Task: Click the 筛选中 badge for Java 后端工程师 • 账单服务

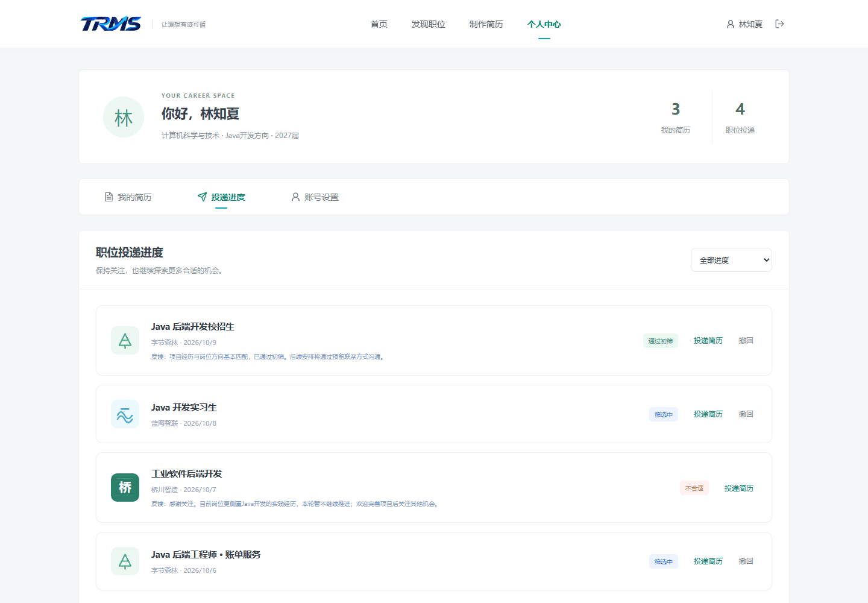Action: click(x=664, y=561)
